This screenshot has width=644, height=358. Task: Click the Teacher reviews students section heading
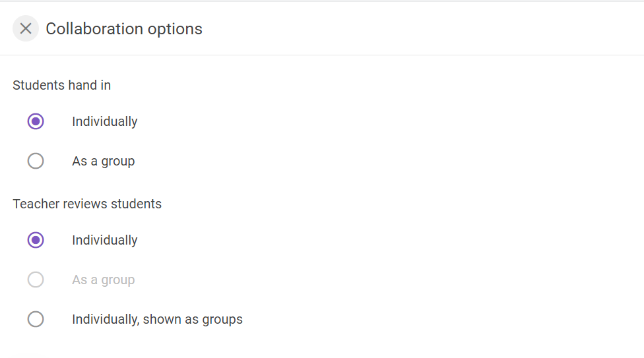coord(87,204)
